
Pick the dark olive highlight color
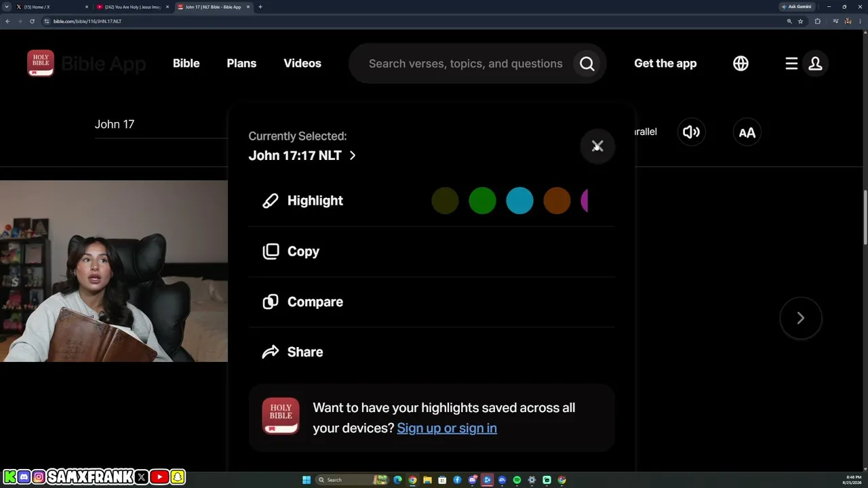tap(445, 201)
